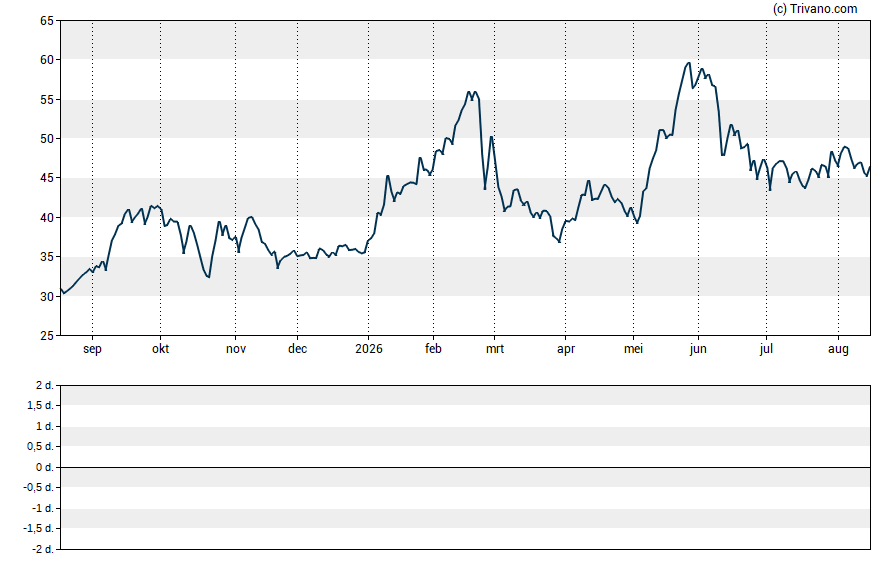The image size is (888, 565).
Task: Select the 'dec' month label
Action: tap(297, 349)
